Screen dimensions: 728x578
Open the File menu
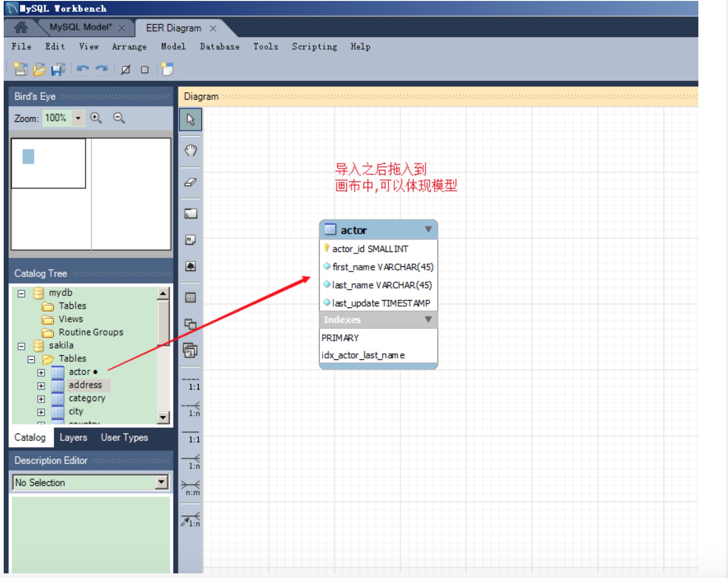21,46
